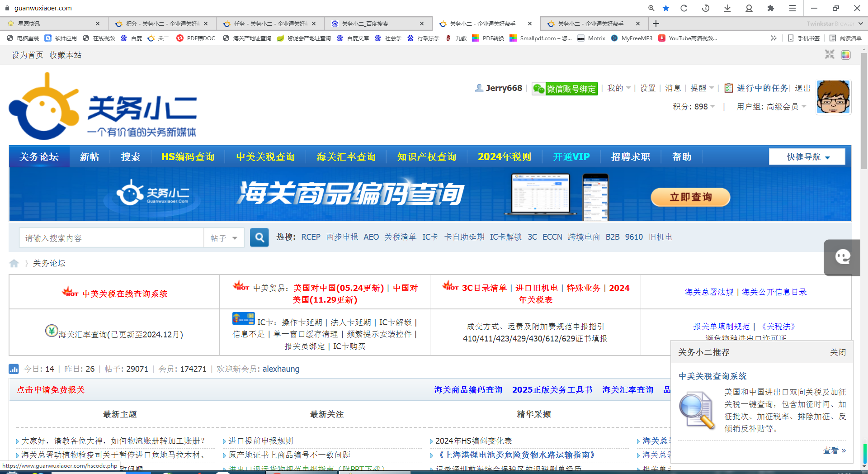Screen dimensions: 868x474
Task: Switch to the 任务 - 关务小二 tab
Action: [x=270, y=24]
